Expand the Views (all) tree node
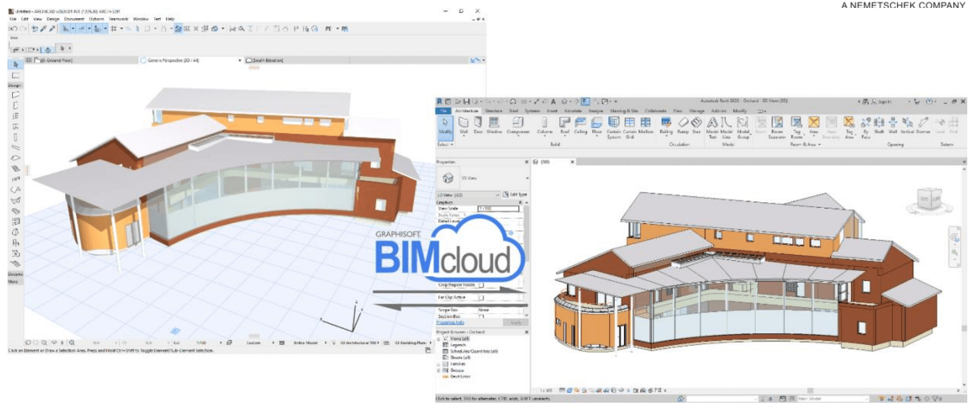The height and width of the screenshot is (415, 980). [x=439, y=339]
